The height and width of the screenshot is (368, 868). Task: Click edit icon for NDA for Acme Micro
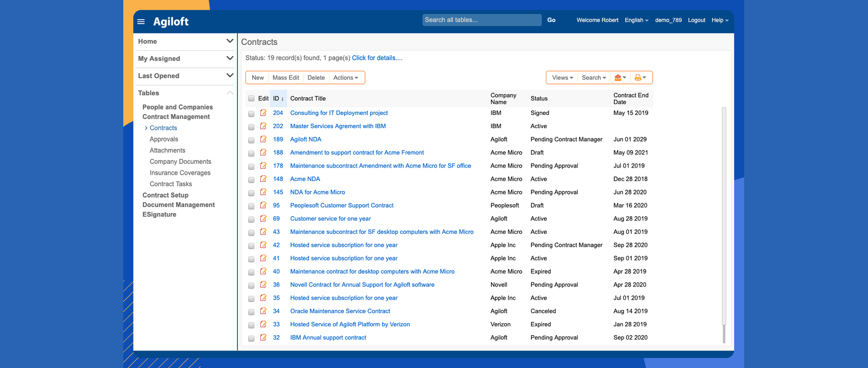point(263,192)
